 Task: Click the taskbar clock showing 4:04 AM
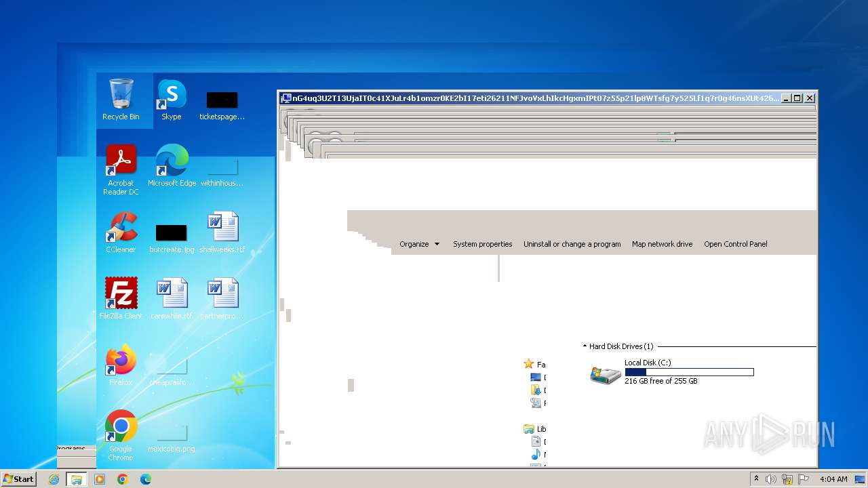pyautogui.click(x=833, y=479)
